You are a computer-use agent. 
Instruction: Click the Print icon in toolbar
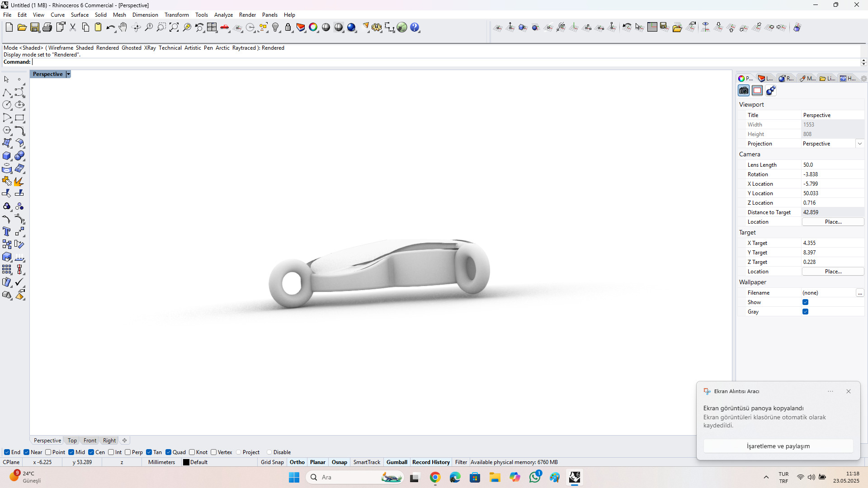(47, 28)
